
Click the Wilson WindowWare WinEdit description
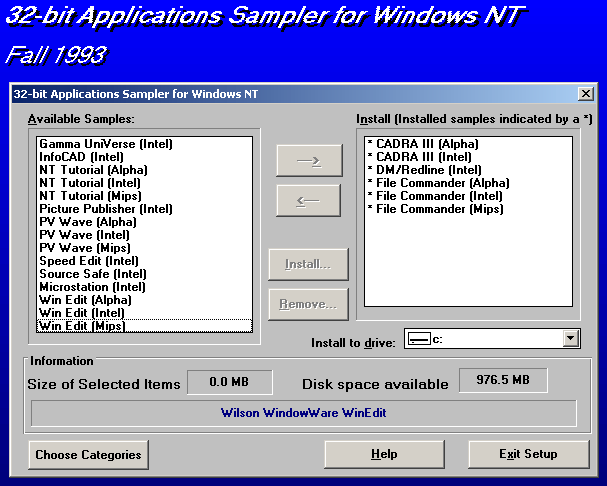click(304, 413)
